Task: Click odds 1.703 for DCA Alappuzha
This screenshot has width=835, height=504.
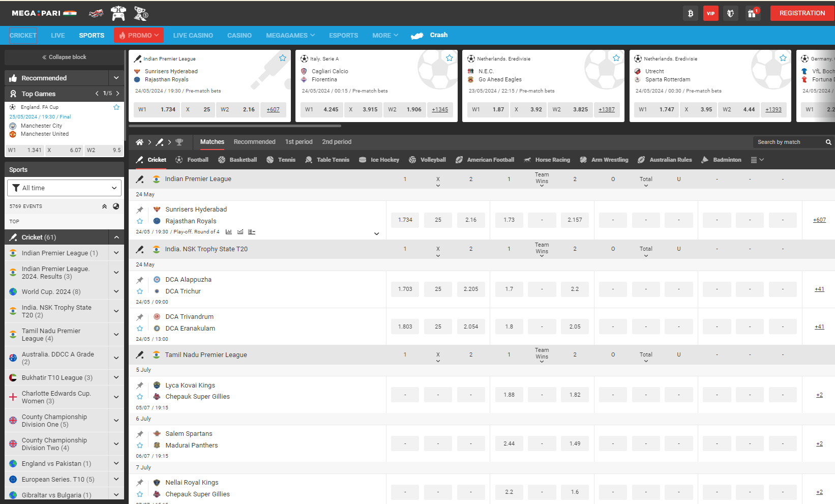Action: (405, 289)
